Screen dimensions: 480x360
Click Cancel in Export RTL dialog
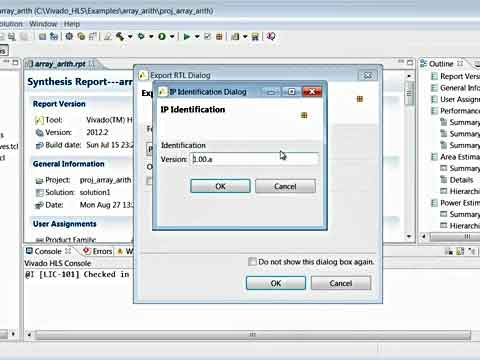(341, 283)
